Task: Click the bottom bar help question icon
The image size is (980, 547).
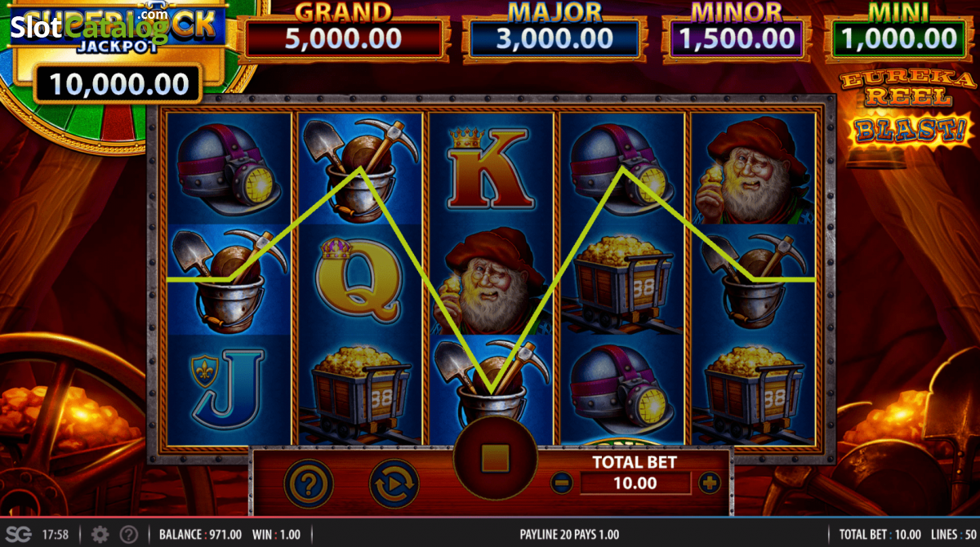Action: click(x=129, y=535)
